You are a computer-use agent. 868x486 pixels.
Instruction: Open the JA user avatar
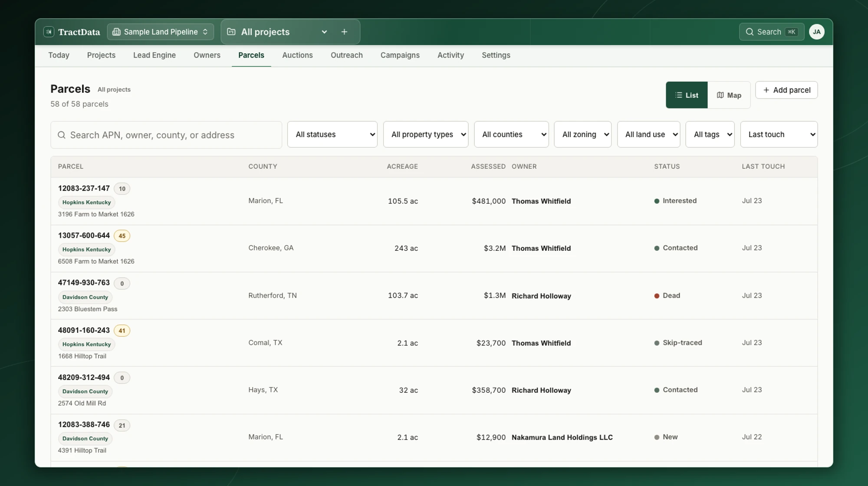(x=817, y=32)
